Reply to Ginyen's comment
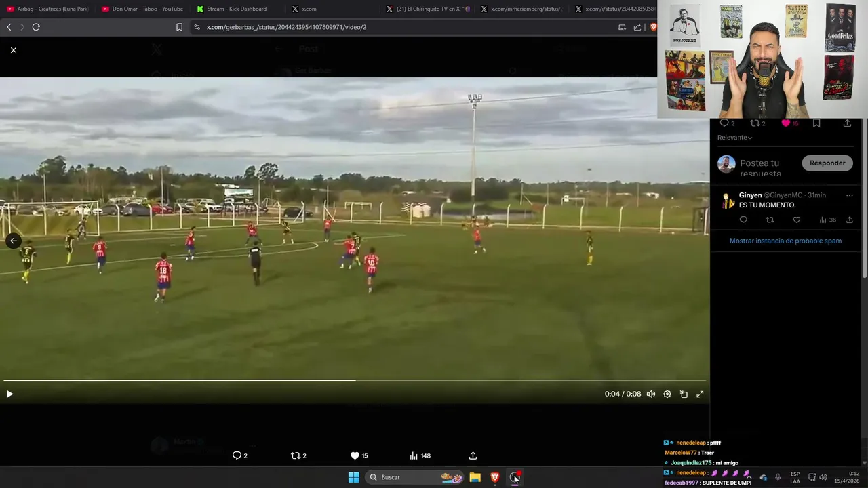Image resolution: width=868 pixels, height=488 pixels. point(743,220)
